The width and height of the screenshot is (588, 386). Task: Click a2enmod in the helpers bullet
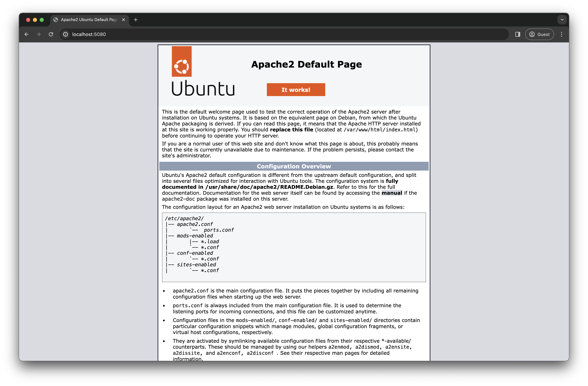pyautogui.click(x=339, y=347)
